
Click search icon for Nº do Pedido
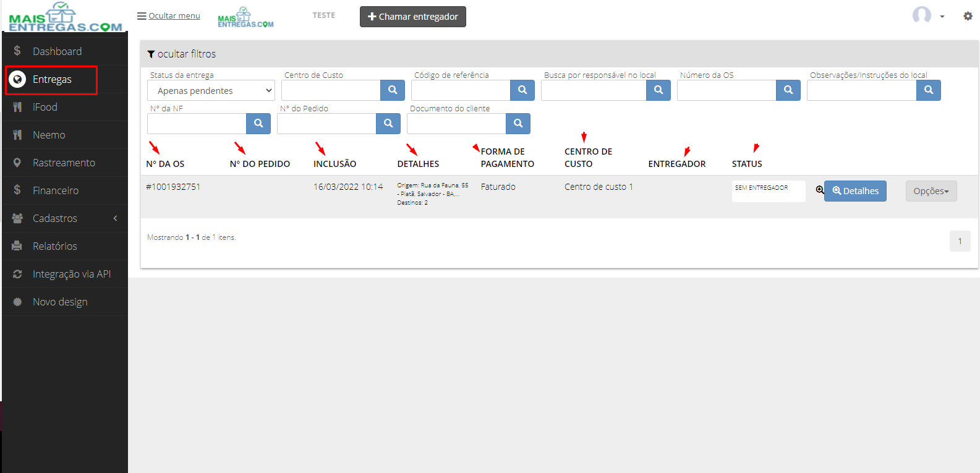click(x=388, y=124)
